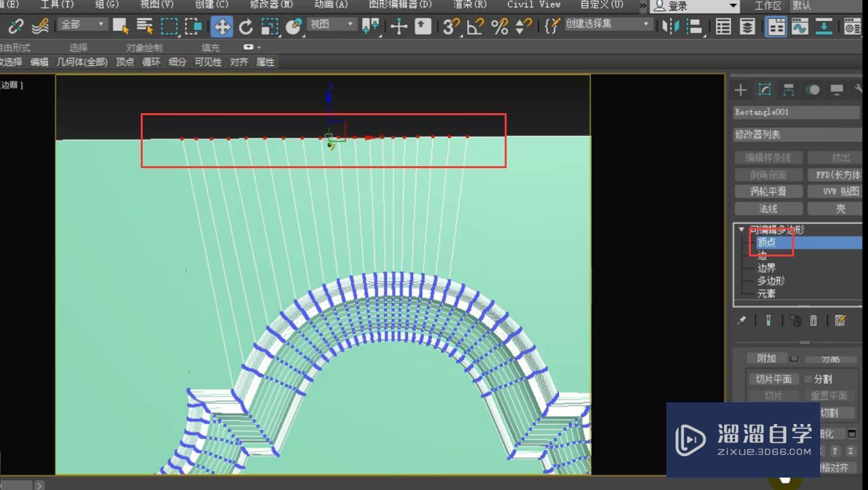Activate the Select Object tool

point(120,26)
